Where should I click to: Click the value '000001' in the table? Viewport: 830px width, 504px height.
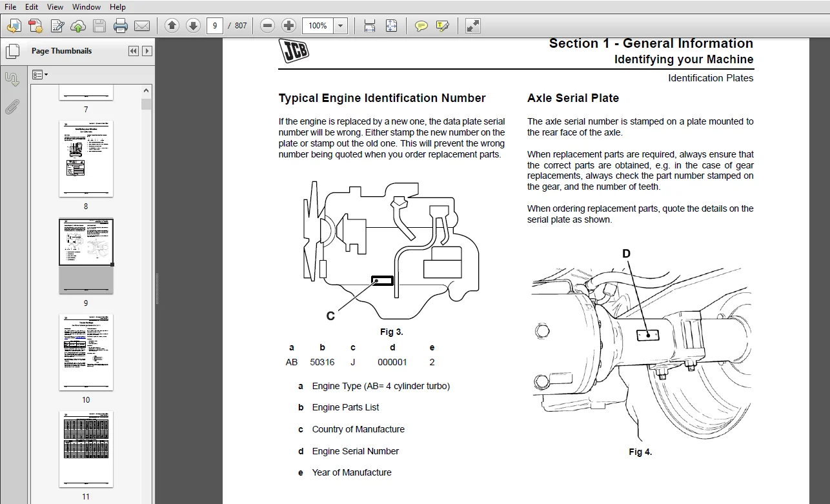392,362
